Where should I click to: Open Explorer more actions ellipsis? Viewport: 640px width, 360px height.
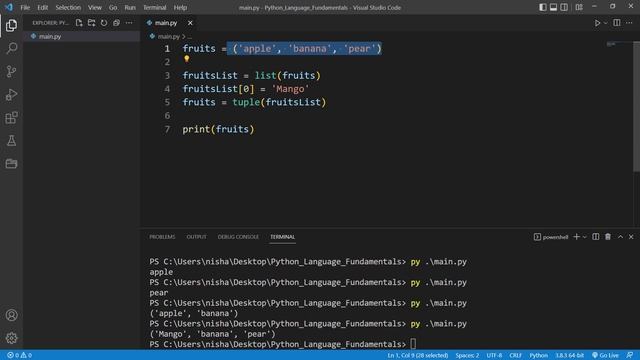(x=129, y=23)
